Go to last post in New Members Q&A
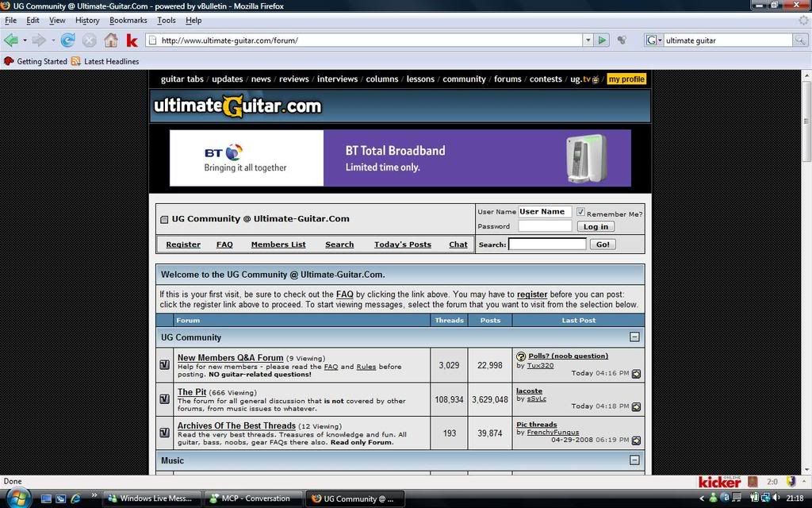 tap(636, 374)
